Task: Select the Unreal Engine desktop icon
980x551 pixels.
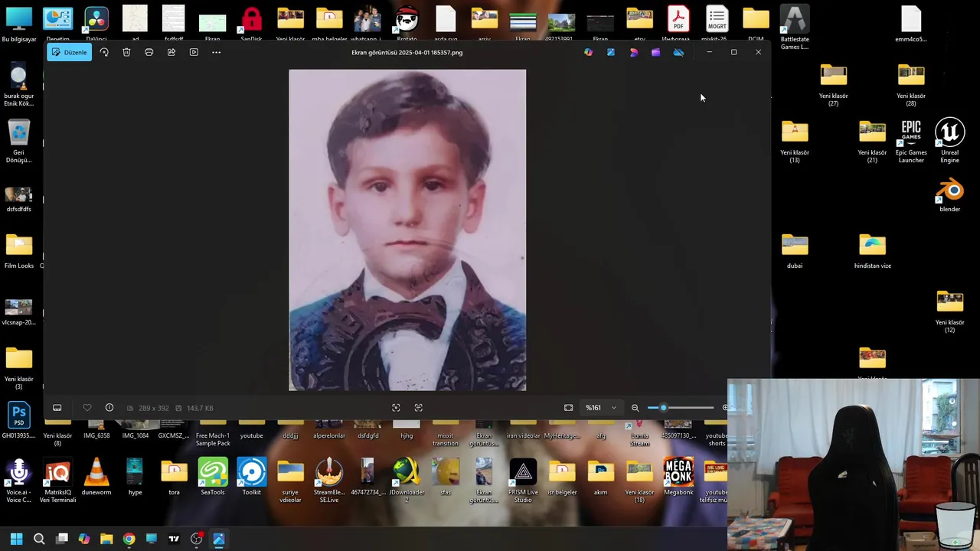Action: tap(949, 140)
